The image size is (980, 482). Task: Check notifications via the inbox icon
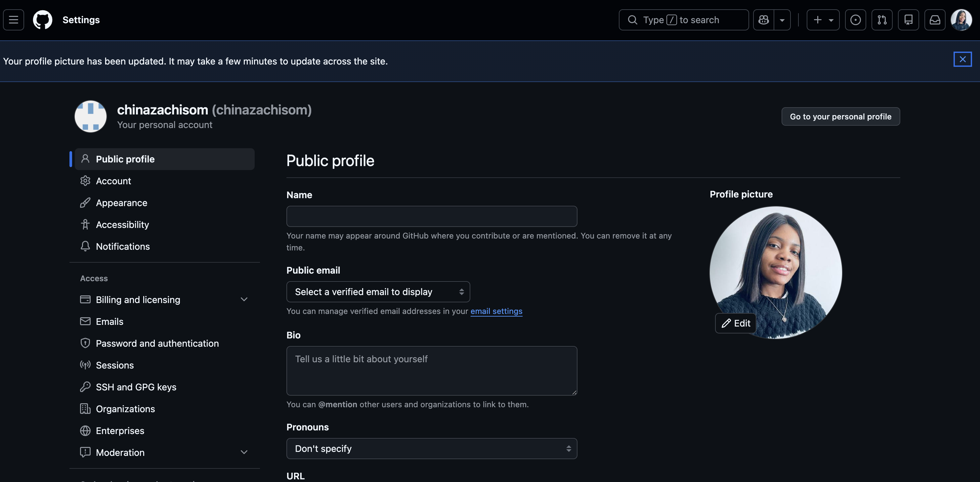pos(935,20)
